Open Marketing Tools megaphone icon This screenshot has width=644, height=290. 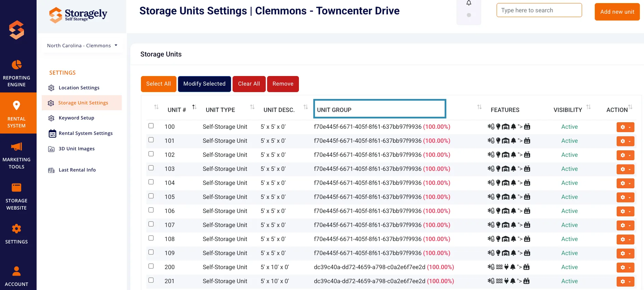[16, 147]
